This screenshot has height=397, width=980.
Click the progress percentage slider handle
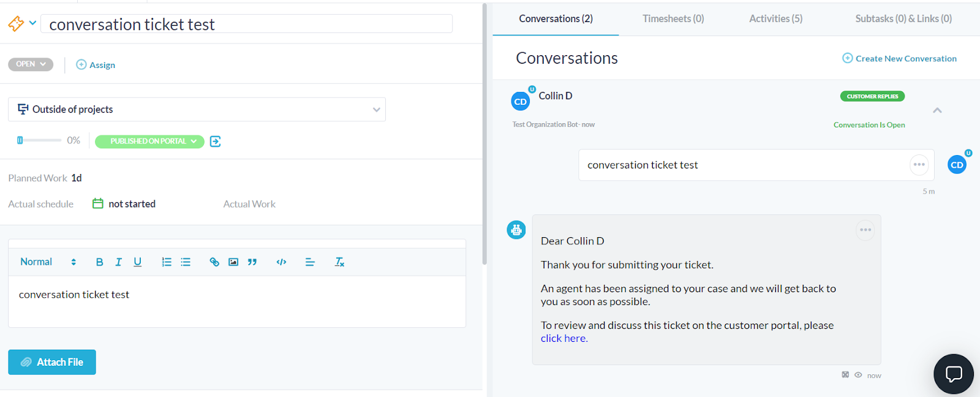(20, 140)
